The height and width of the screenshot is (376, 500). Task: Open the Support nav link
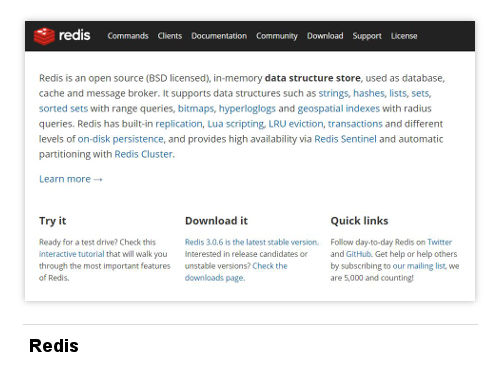point(367,36)
